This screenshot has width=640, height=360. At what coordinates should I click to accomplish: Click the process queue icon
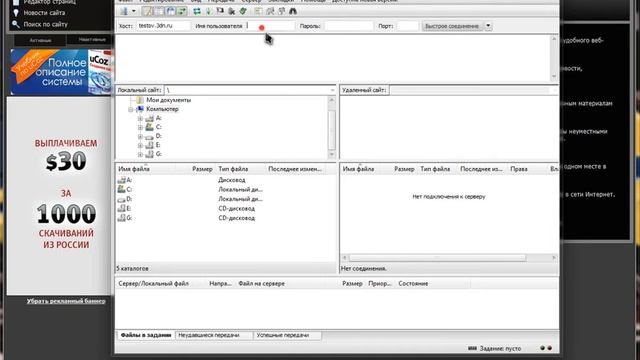point(209,11)
